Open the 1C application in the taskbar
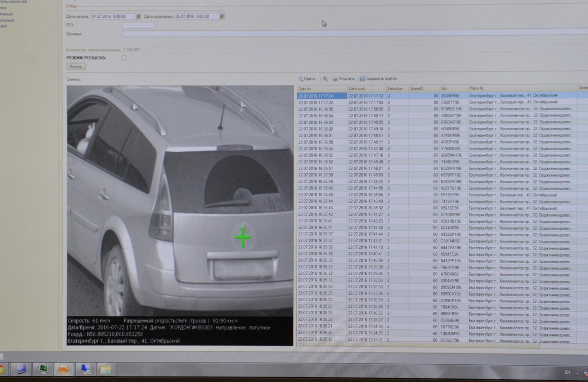The width and height of the screenshot is (588, 382). point(63,369)
